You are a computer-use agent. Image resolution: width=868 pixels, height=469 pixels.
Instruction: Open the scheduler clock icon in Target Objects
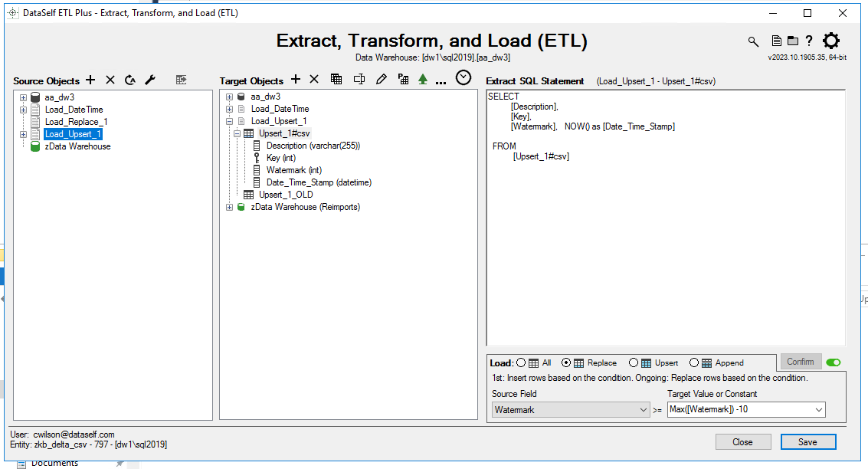coord(463,77)
